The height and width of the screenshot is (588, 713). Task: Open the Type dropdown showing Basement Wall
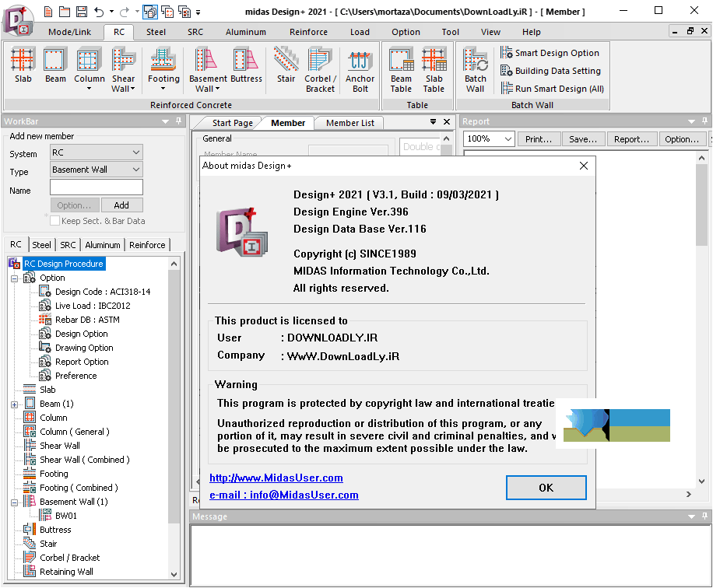pos(96,170)
